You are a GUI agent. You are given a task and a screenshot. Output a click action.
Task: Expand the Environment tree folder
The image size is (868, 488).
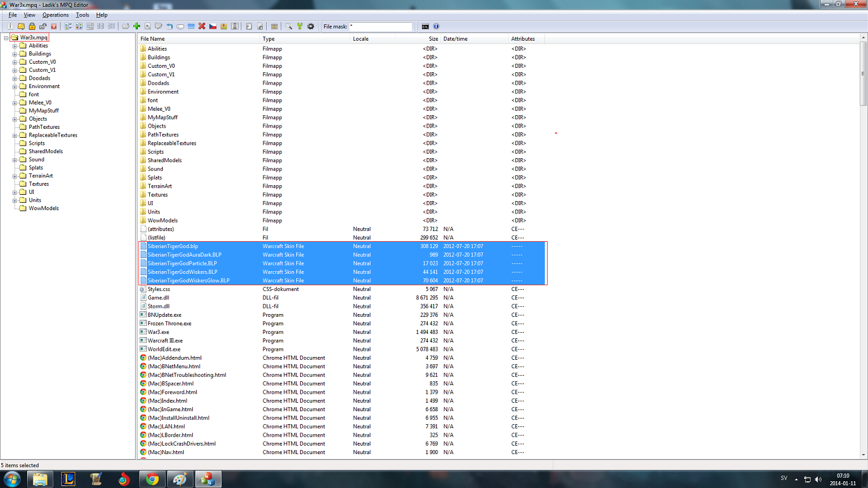point(15,86)
